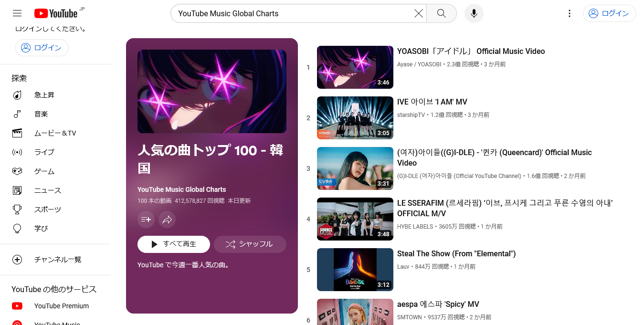Image resolution: width=644 pixels, height=325 pixels.
Task: Click the top-right ログイン sign-in button
Action: [609, 13]
